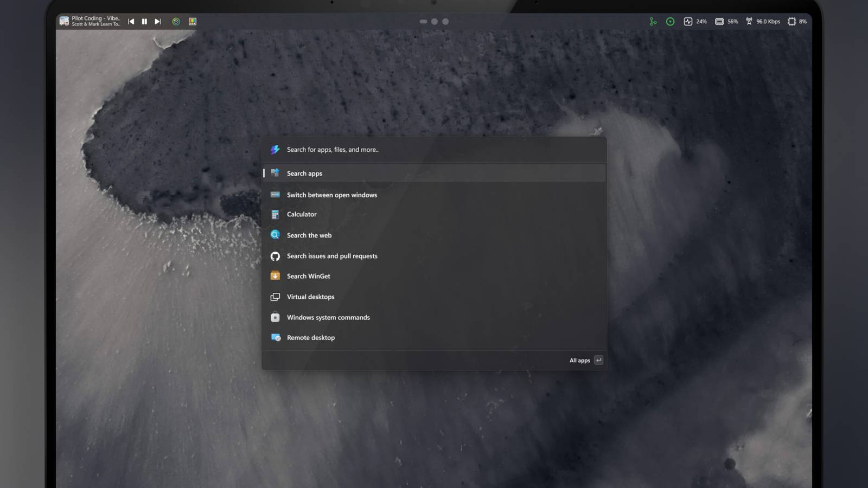Open the 56% memory usage widget

tap(726, 22)
